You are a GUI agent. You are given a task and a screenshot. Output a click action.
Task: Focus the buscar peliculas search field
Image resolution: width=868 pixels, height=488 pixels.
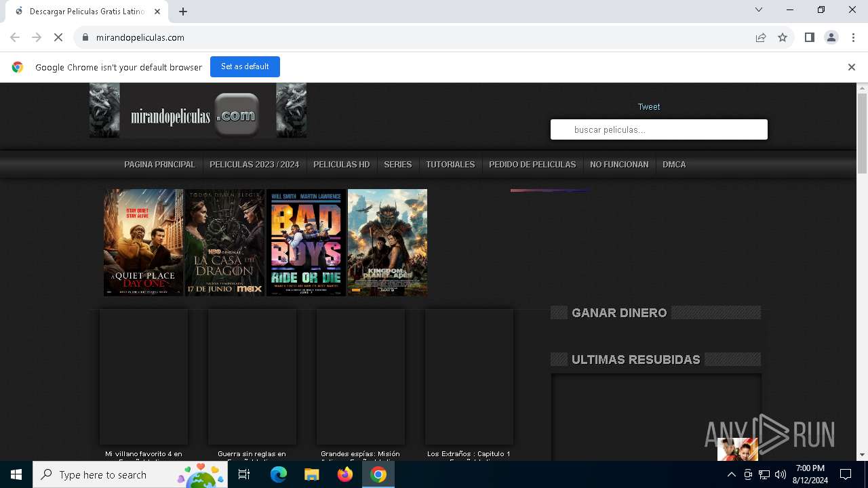click(x=659, y=129)
